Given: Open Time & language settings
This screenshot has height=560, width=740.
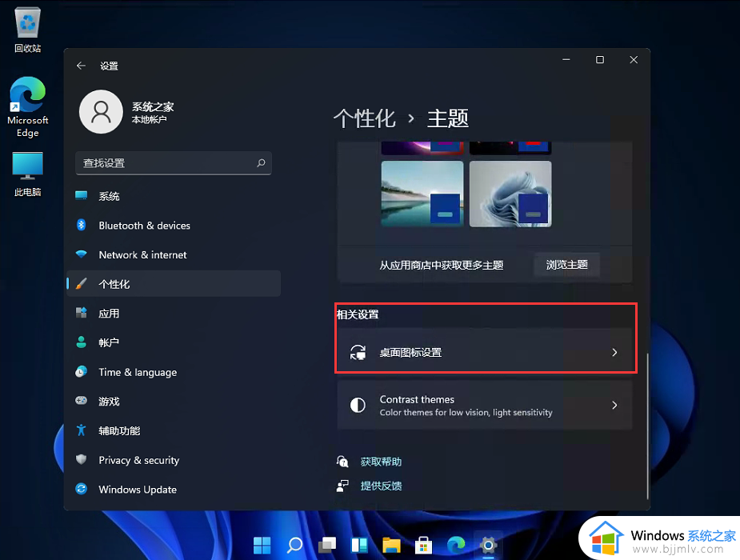Looking at the screenshot, I should pyautogui.click(x=174, y=372).
